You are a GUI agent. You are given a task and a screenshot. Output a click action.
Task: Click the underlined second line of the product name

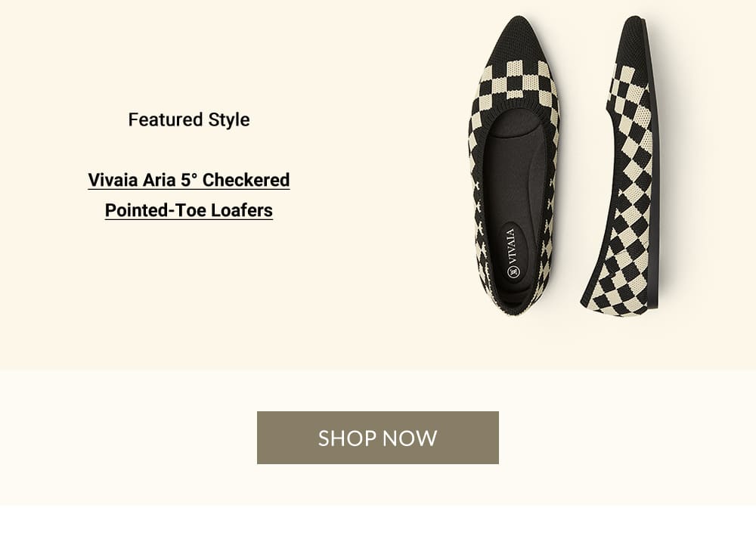tap(187, 211)
